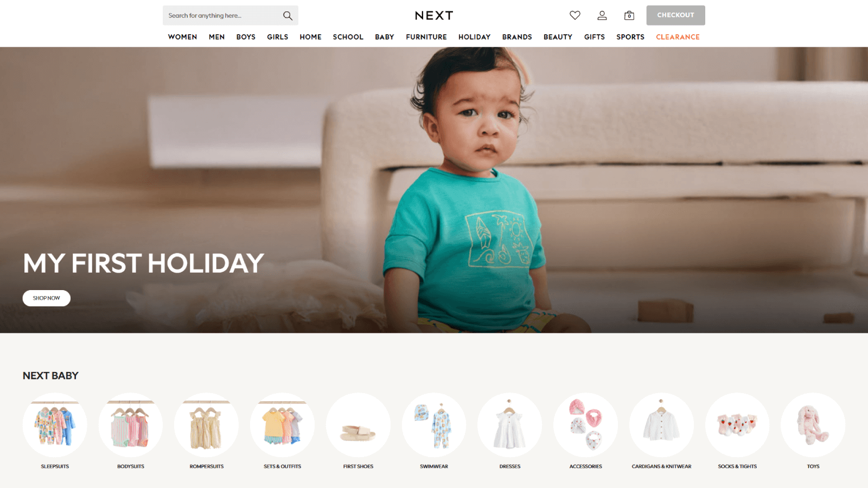
Task: Open the Baby navigation menu
Action: (x=385, y=37)
